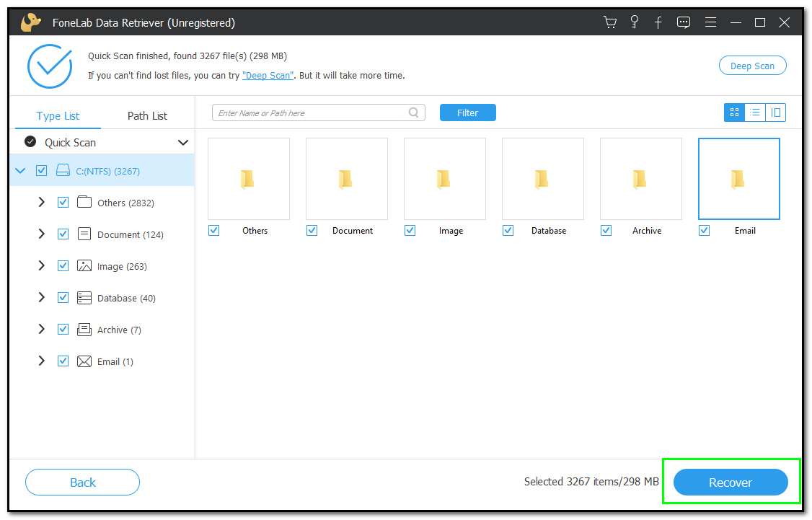Viewport: 812px width, 520px height.
Task: Select the Archive folder thumbnail
Action: (x=641, y=179)
